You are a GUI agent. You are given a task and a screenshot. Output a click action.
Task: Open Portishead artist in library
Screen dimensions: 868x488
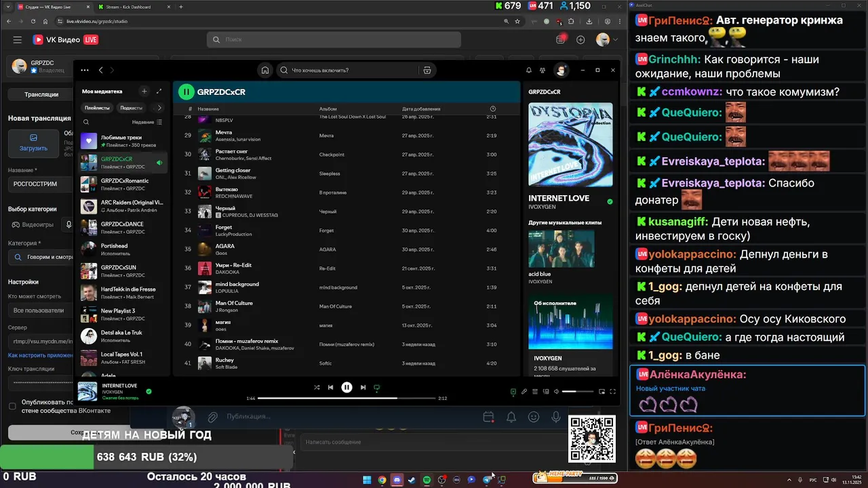123,249
